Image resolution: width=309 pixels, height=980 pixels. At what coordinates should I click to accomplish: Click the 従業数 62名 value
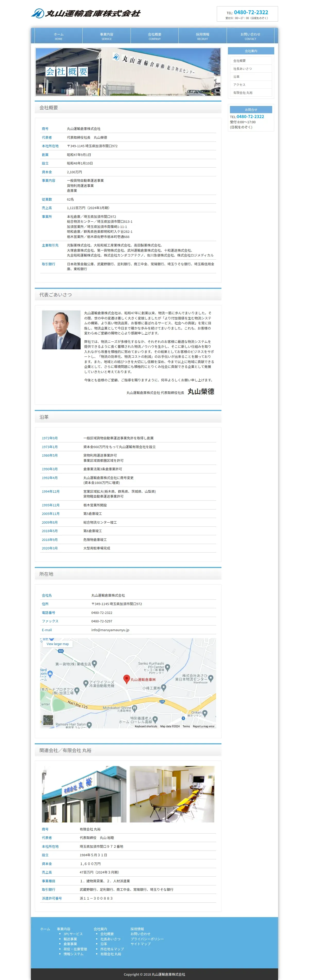pos(70,199)
